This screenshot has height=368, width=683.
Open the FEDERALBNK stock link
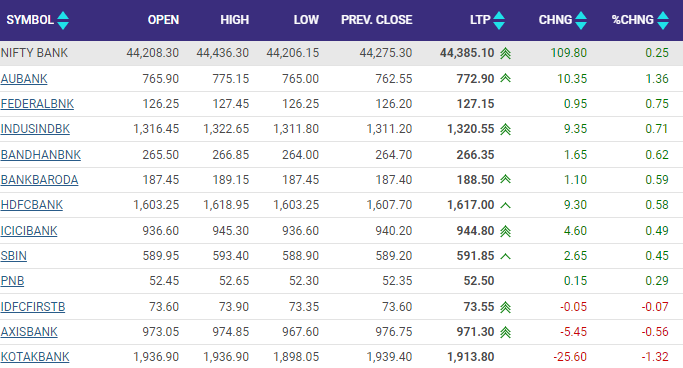[x=37, y=104]
